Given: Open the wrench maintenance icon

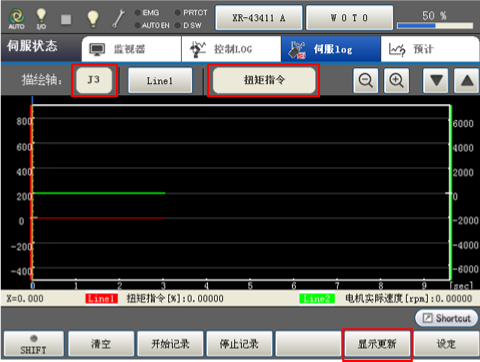Looking at the screenshot, I should (118, 18).
